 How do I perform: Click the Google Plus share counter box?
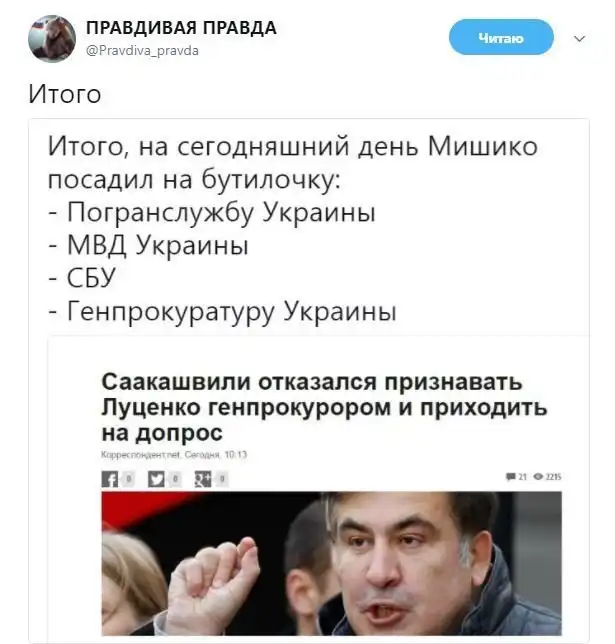click(x=222, y=479)
